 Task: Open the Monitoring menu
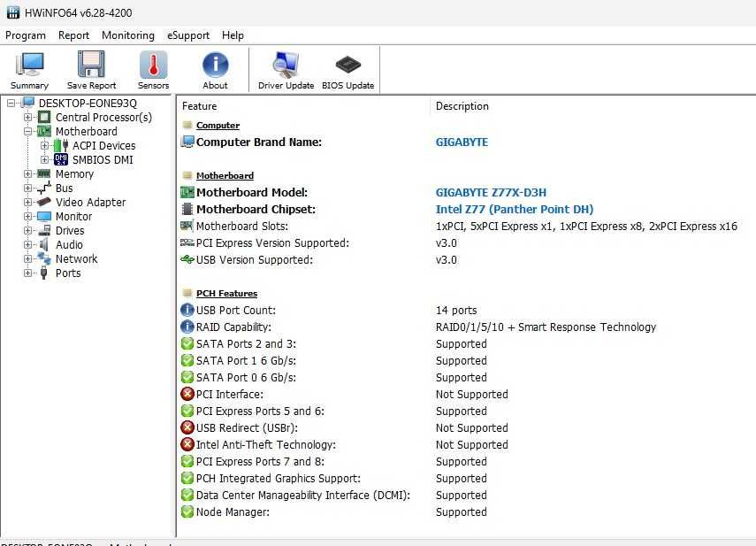click(128, 35)
